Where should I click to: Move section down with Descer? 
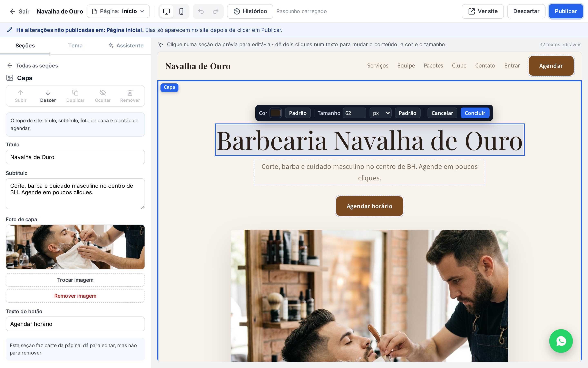coord(48,96)
